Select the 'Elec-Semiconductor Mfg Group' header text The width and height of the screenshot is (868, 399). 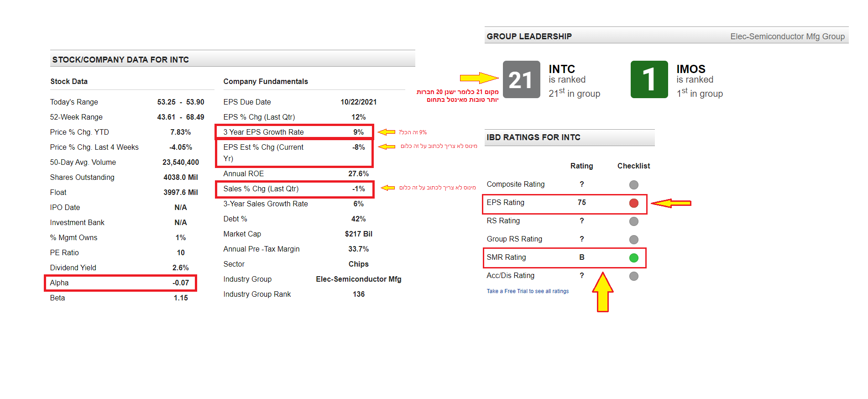(x=787, y=37)
